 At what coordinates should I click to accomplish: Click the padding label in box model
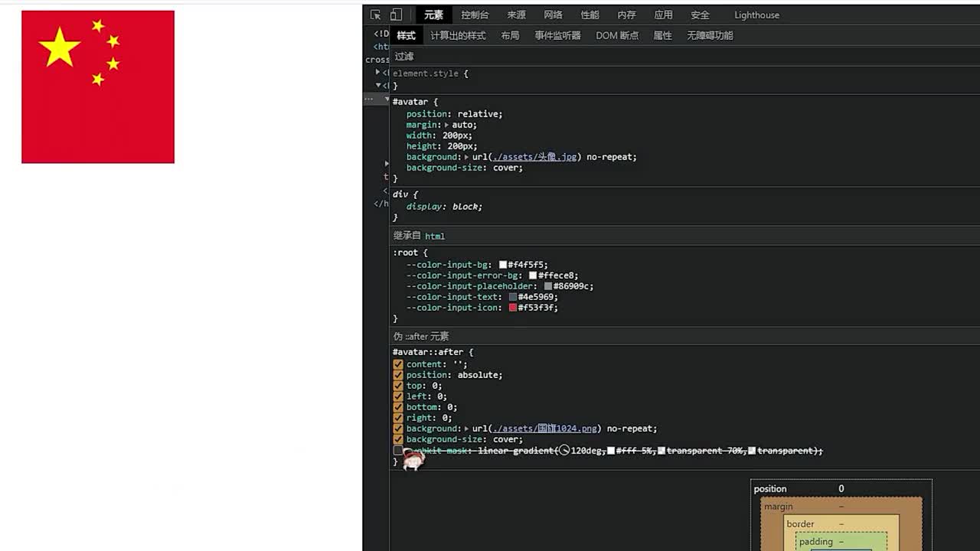(815, 542)
